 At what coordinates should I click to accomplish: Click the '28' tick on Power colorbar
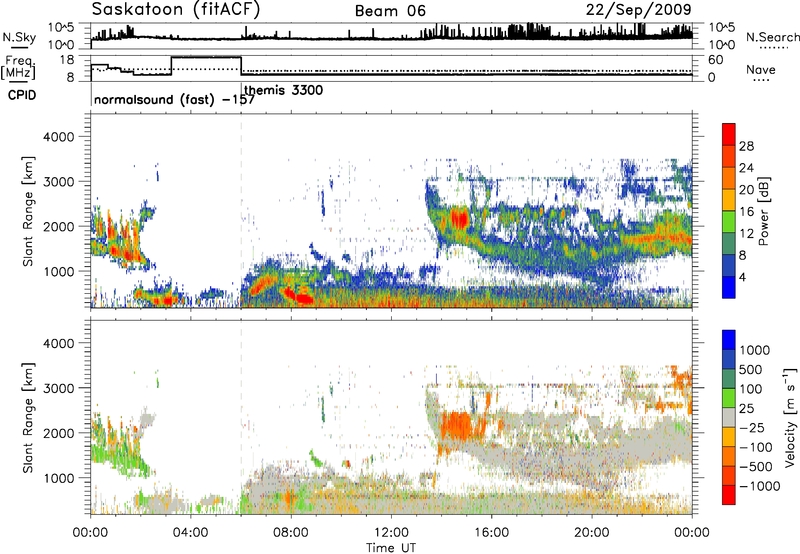pos(746,146)
